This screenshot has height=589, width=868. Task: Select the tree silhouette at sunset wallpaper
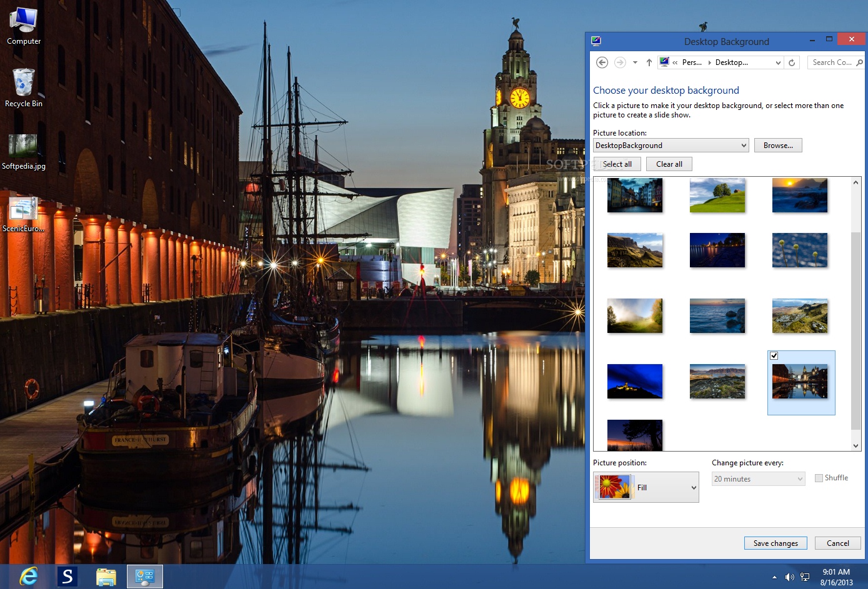point(635,435)
